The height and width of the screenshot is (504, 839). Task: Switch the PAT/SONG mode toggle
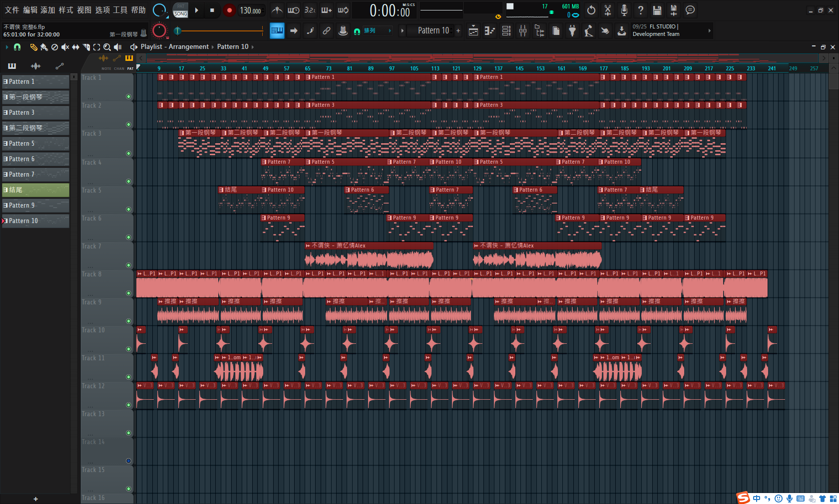(x=180, y=10)
